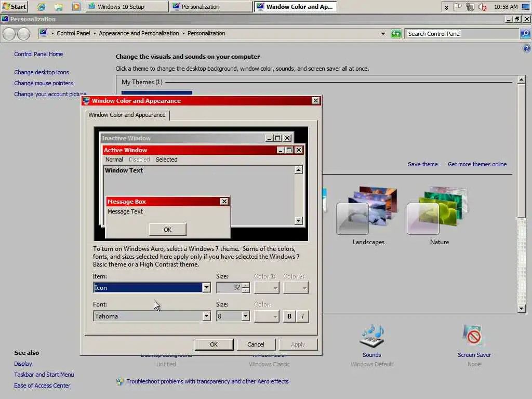
Task: Select the Window Color and Appearance tab
Action: coord(127,115)
